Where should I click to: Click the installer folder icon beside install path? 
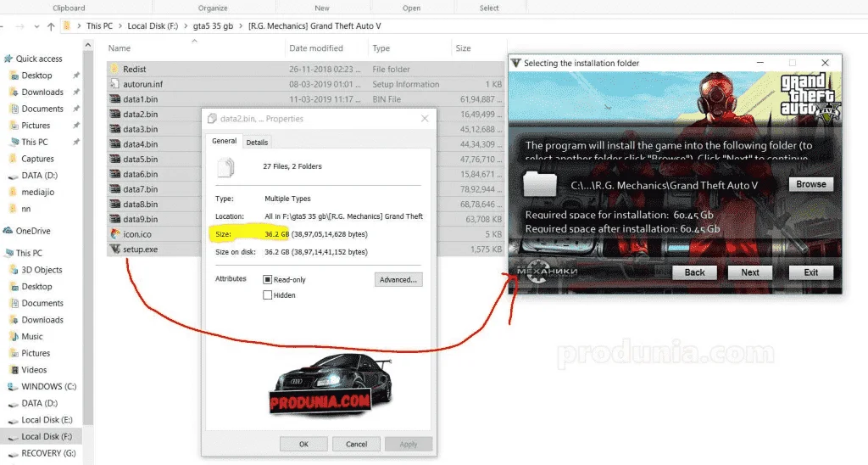[x=540, y=184]
